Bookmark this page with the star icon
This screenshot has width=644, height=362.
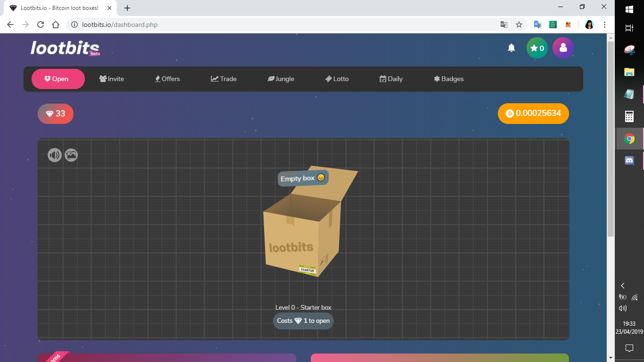tap(519, 25)
